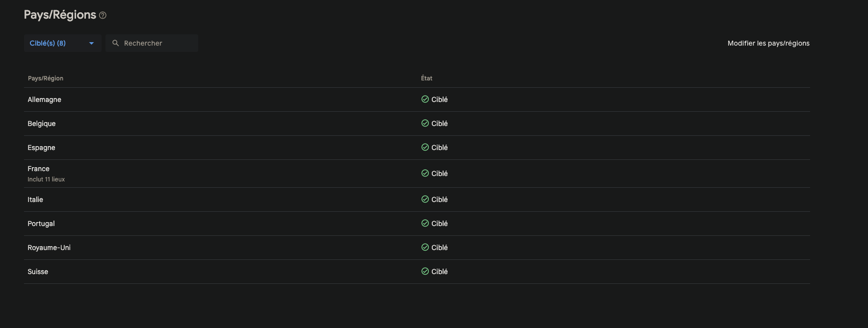Click the targeted checkmark icon for Suisse
Image resolution: width=868 pixels, height=328 pixels.
click(425, 271)
